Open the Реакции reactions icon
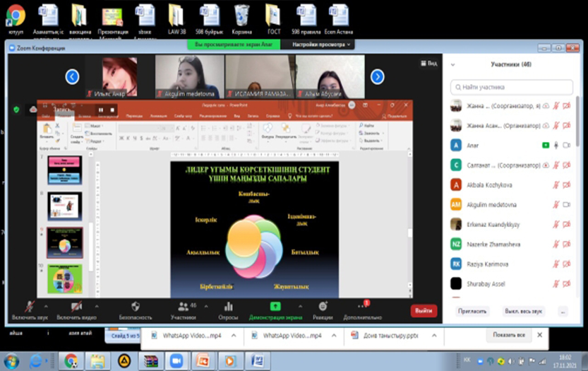 pyautogui.click(x=323, y=307)
